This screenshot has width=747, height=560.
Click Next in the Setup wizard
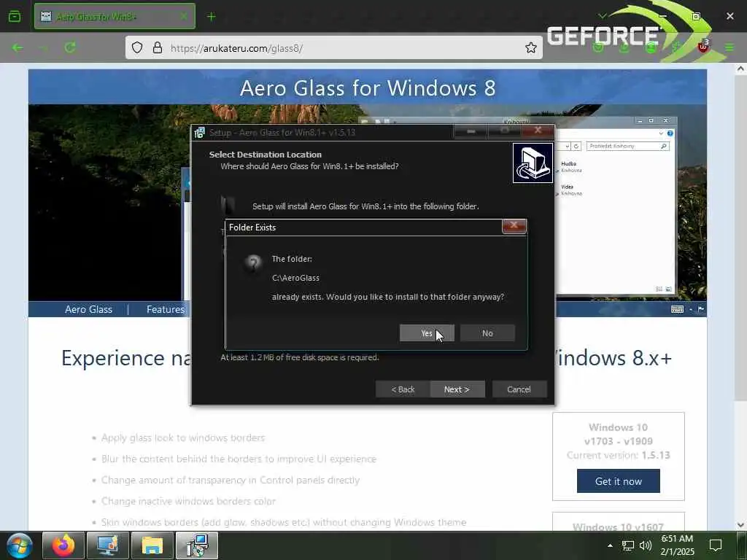coord(457,389)
